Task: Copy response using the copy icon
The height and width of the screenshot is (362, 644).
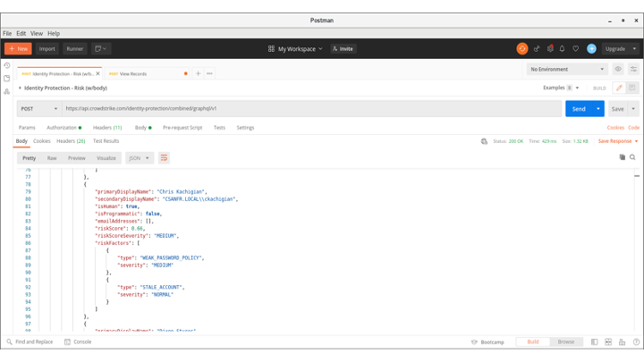Action: point(623,157)
